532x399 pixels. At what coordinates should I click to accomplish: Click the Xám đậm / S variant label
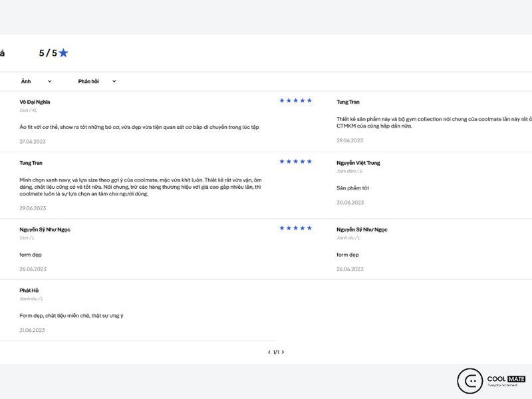349,172
